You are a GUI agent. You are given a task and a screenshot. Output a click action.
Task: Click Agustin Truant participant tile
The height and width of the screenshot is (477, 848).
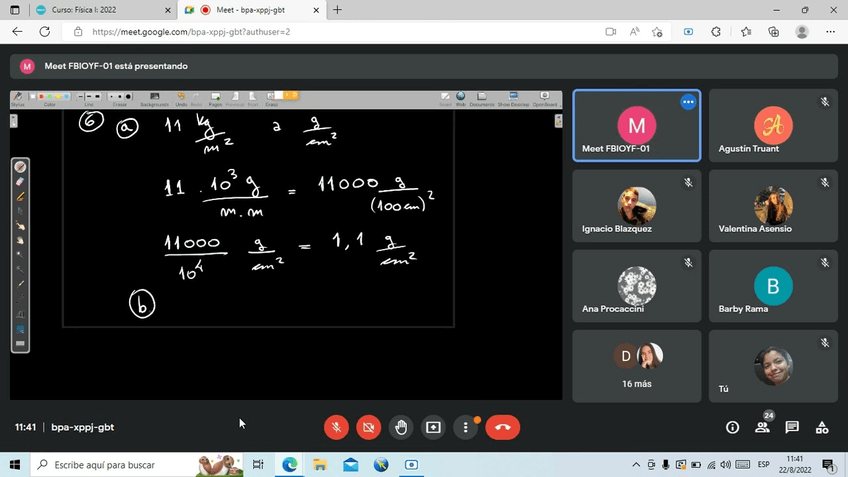coord(773,125)
